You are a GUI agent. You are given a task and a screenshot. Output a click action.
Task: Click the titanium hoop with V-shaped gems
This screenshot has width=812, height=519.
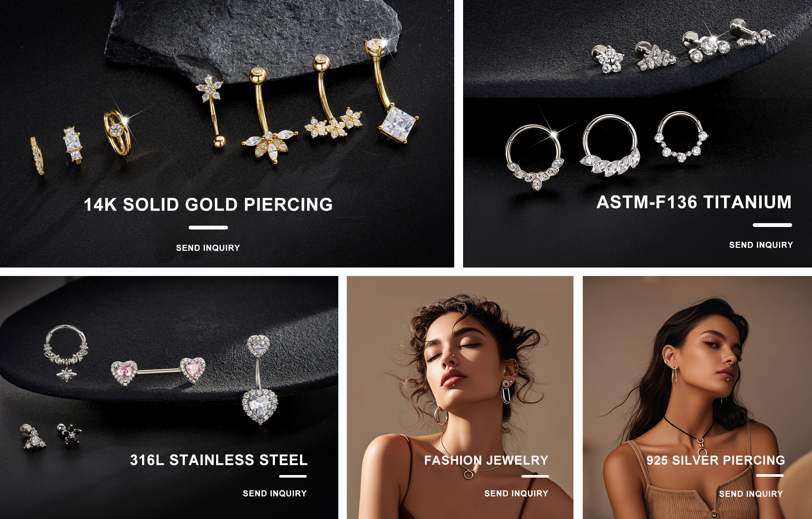[x=535, y=157]
